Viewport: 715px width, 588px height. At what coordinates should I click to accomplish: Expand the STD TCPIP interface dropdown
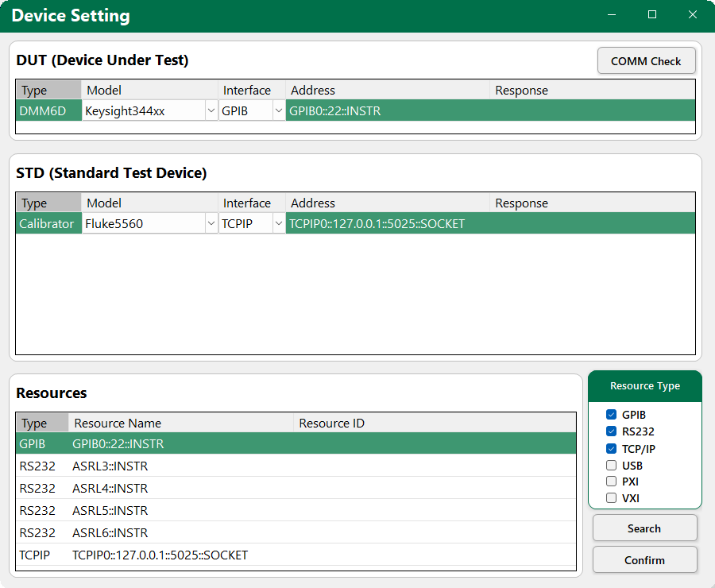click(x=278, y=224)
